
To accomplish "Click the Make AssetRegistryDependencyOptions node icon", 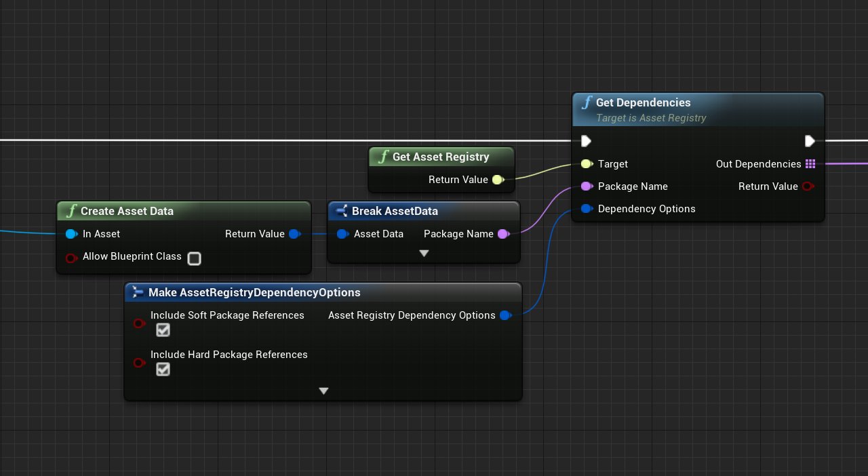I will pyautogui.click(x=138, y=292).
